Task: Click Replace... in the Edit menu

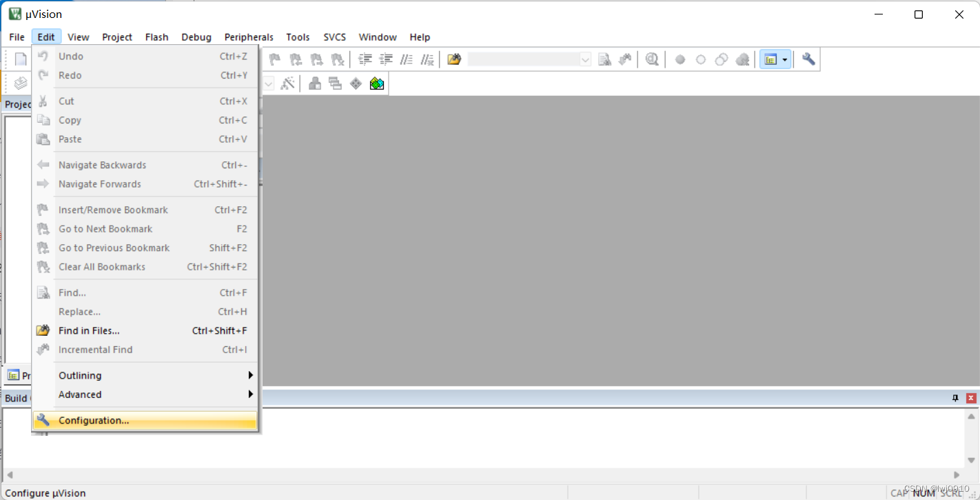Action: [145, 312]
